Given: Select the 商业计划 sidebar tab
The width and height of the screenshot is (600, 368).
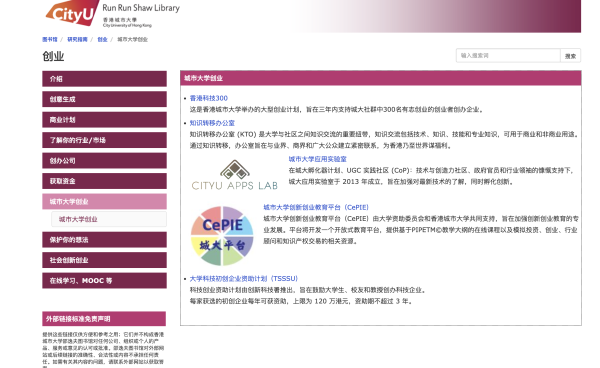Looking at the screenshot, I should pyautogui.click(x=104, y=120).
